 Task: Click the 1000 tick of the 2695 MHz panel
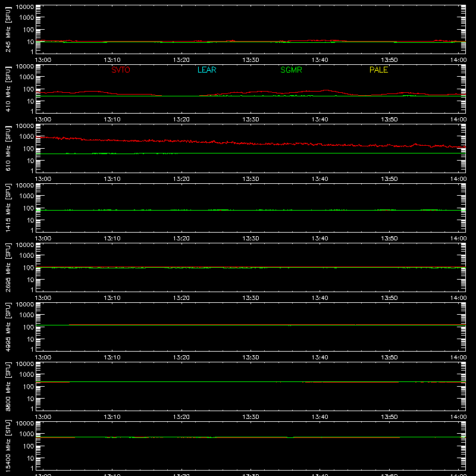[x=27, y=256]
